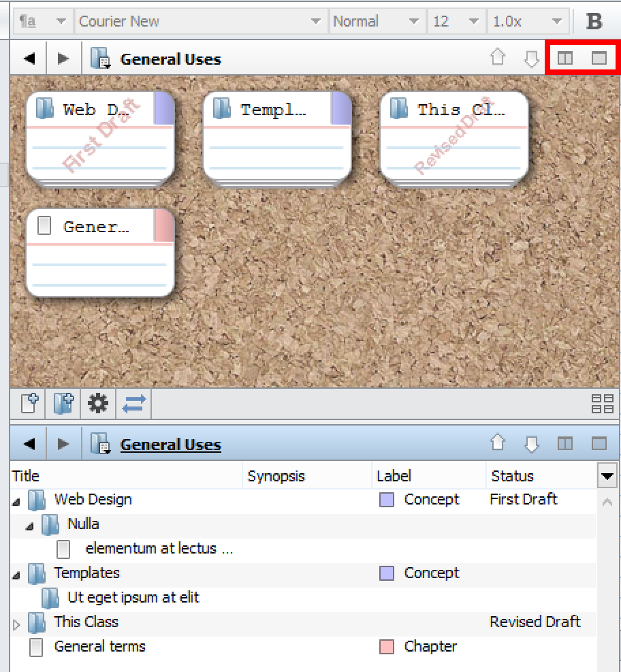621x672 pixels.
Task: Click the pink Chapter label swatch
Action: pos(387,647)
